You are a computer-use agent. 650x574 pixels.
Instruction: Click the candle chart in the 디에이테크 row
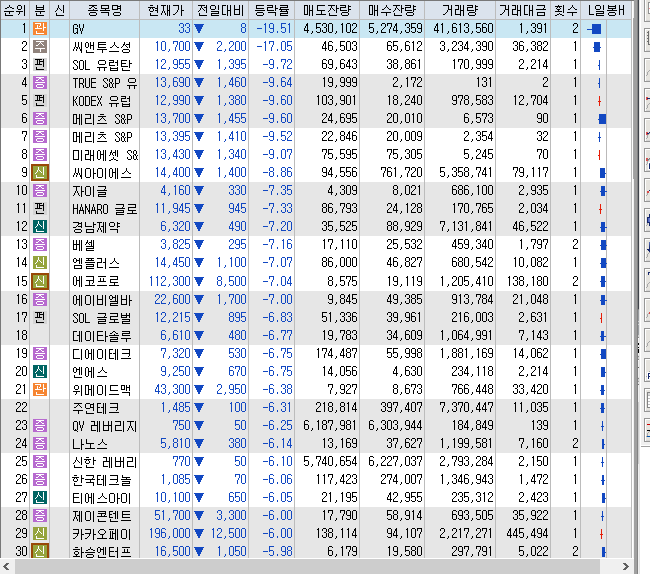tap(603, 354)
